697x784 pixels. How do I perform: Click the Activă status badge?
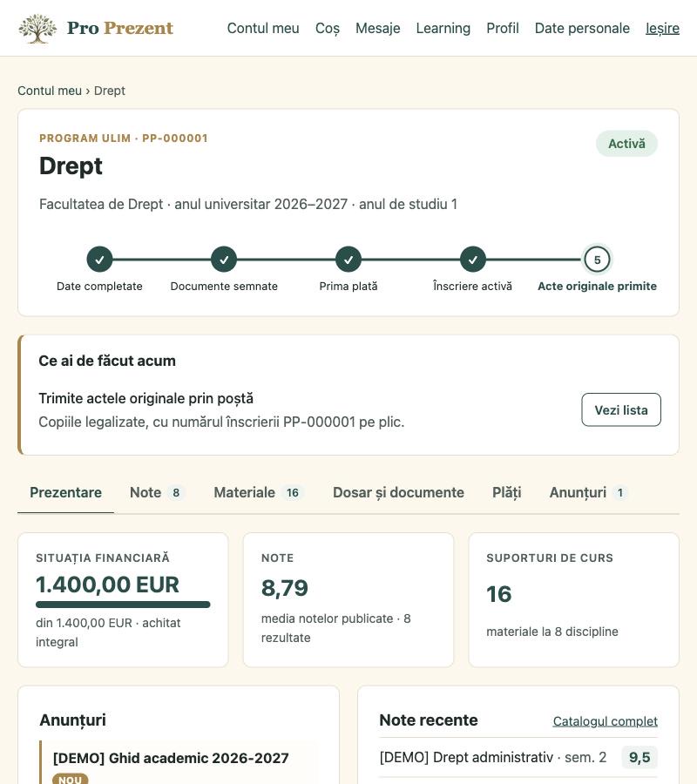pyautogui.click(x=626, y=144)
